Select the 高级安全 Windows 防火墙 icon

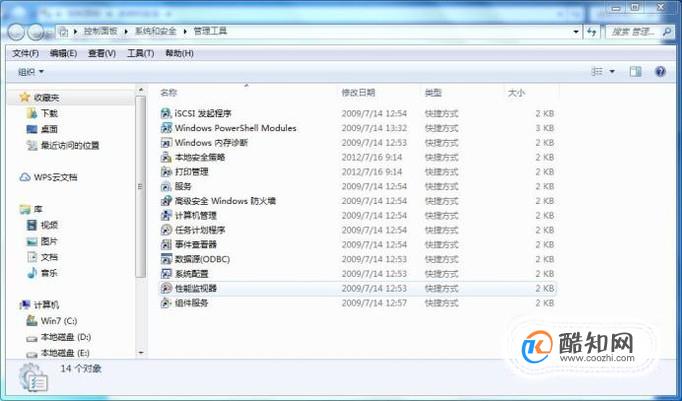point(166,201)
